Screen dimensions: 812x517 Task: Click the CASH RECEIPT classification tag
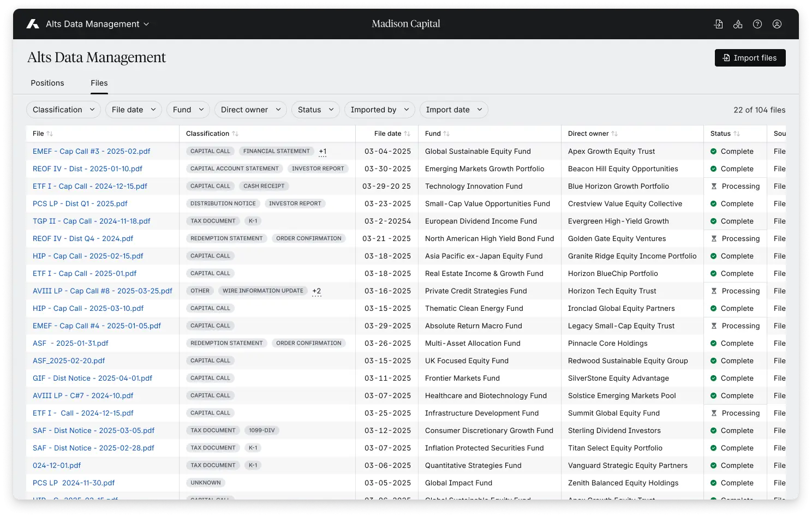click(x=264, y=186)
